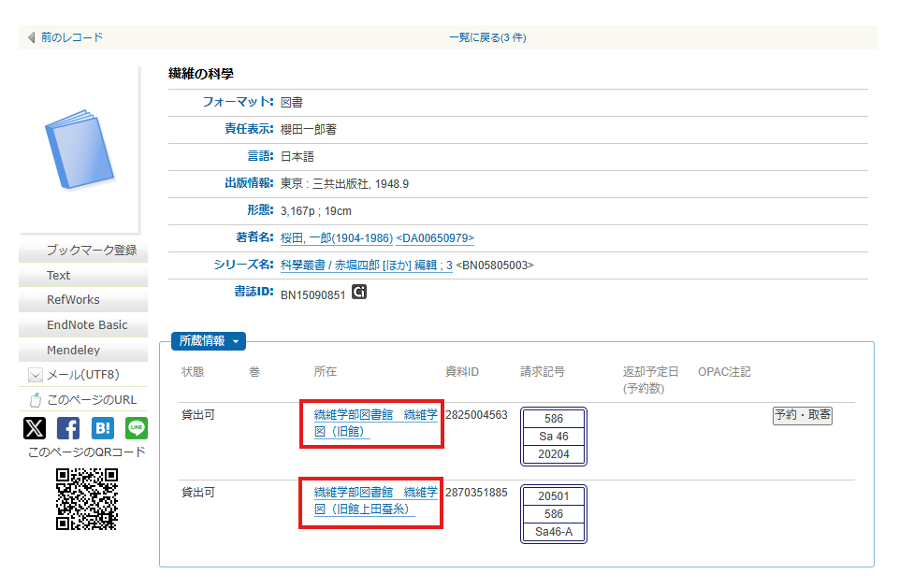This screenshot has width=899, height=588.
Task: Export record as Text
Action: tap(58, 275)
